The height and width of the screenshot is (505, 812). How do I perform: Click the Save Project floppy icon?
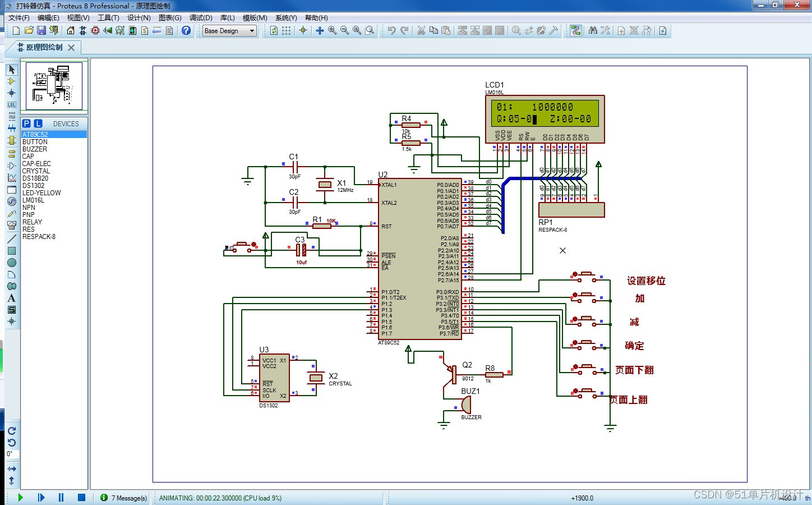[41, 30]
